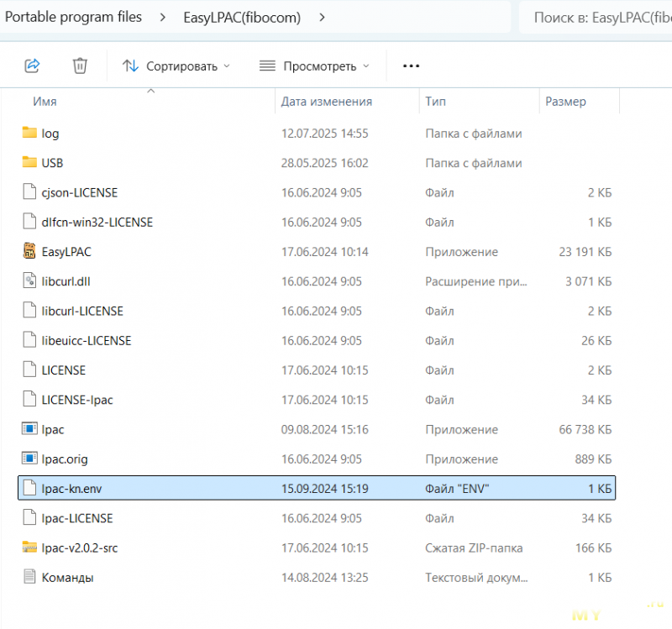Click size 889 КБ of lpac.orig

coord(593,459)
